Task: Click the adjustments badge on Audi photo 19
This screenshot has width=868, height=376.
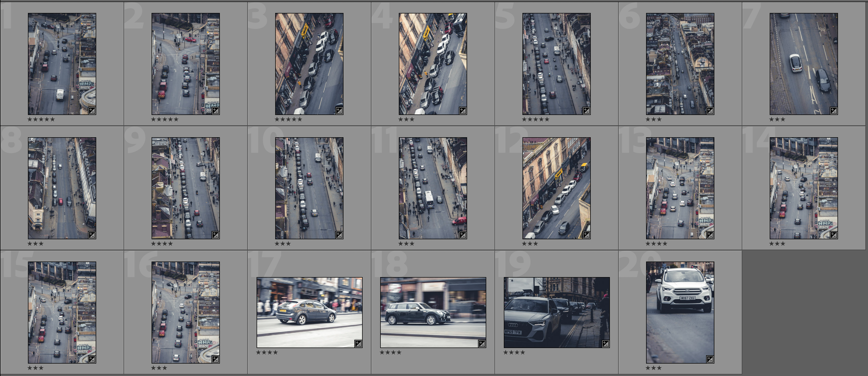Action: pos(605,344)
